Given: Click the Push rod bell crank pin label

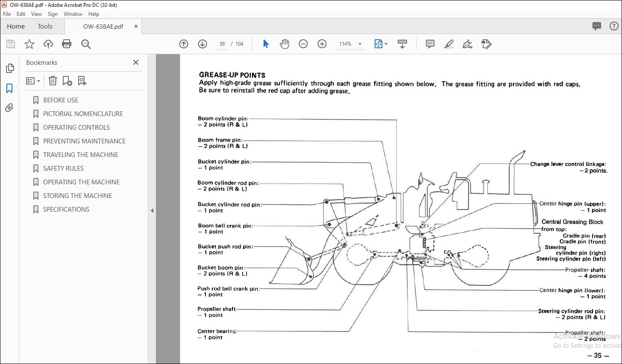Looking at the screenshot, I should pos(229,289).
